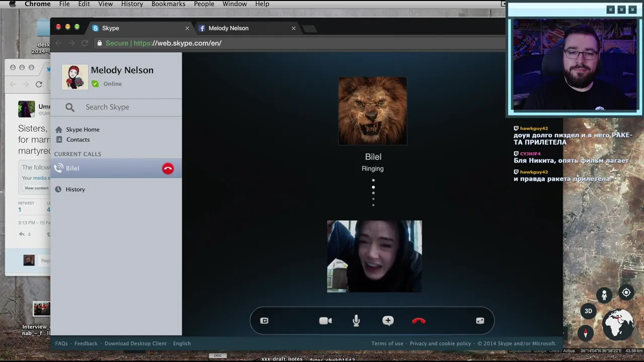The width and height of the screenshot is (644, 362).
Task: Click the left-end icon in call toolbar
Action: [264, 321]
